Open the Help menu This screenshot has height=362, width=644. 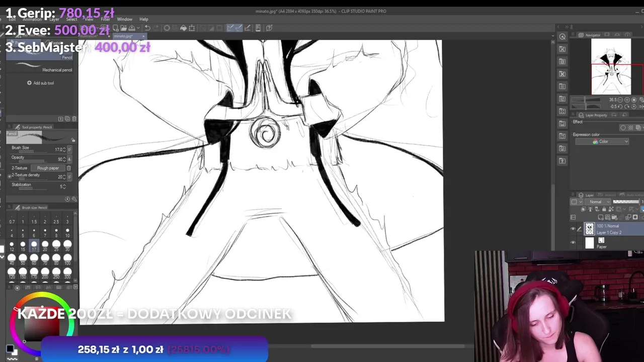(x=144, y=19)
